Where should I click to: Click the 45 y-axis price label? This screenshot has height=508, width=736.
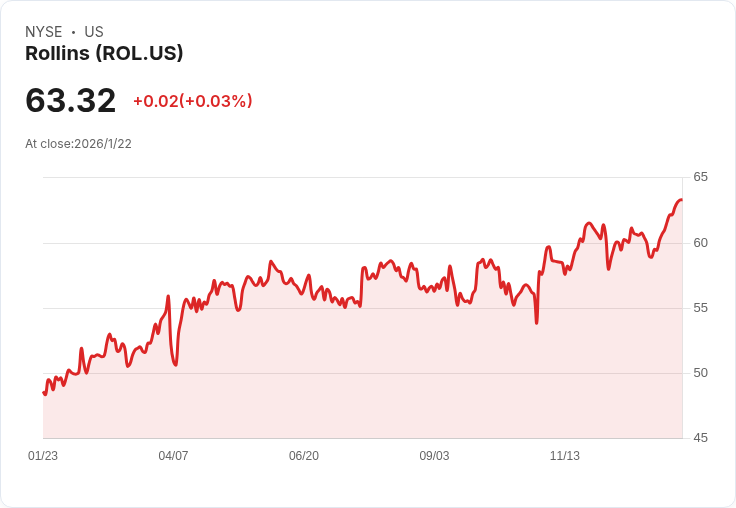point(700,438)
